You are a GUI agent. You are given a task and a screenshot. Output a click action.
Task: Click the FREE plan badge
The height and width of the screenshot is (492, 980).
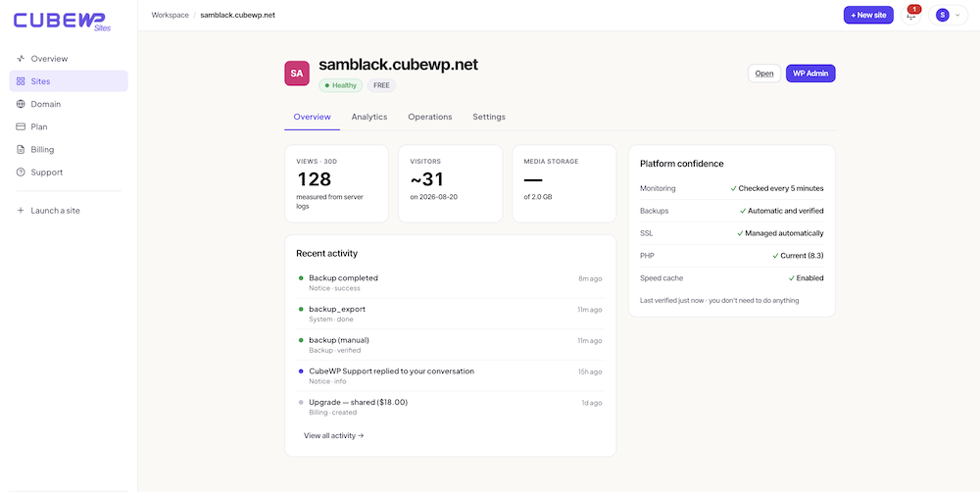[381, 85]
